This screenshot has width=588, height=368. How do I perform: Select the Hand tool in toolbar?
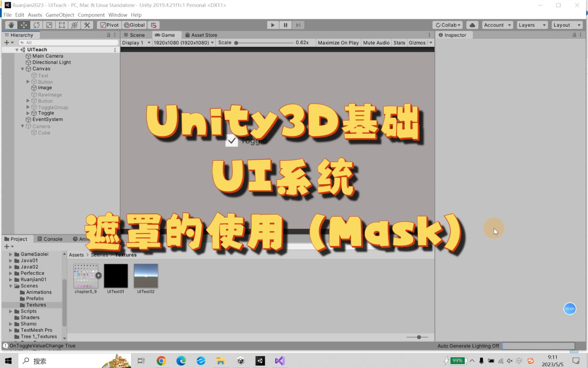point(11,25)
